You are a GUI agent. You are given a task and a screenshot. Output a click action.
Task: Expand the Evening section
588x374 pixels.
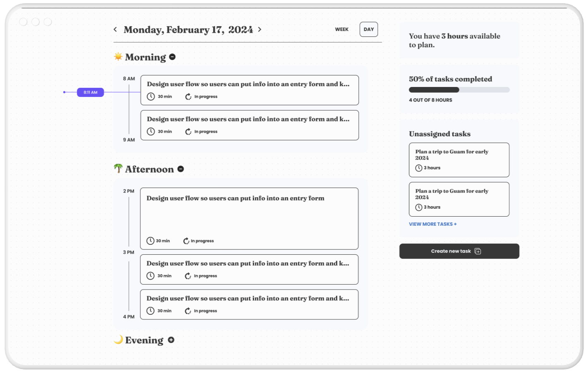[171, 340]
